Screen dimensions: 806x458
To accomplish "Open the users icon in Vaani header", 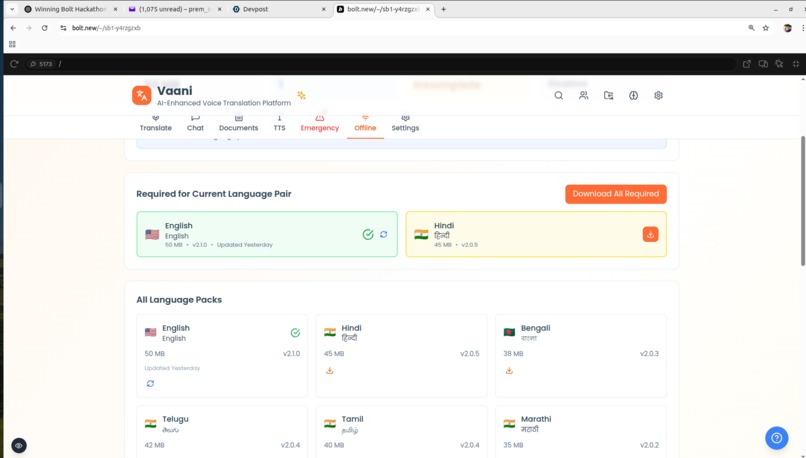I will coord(583,96).
